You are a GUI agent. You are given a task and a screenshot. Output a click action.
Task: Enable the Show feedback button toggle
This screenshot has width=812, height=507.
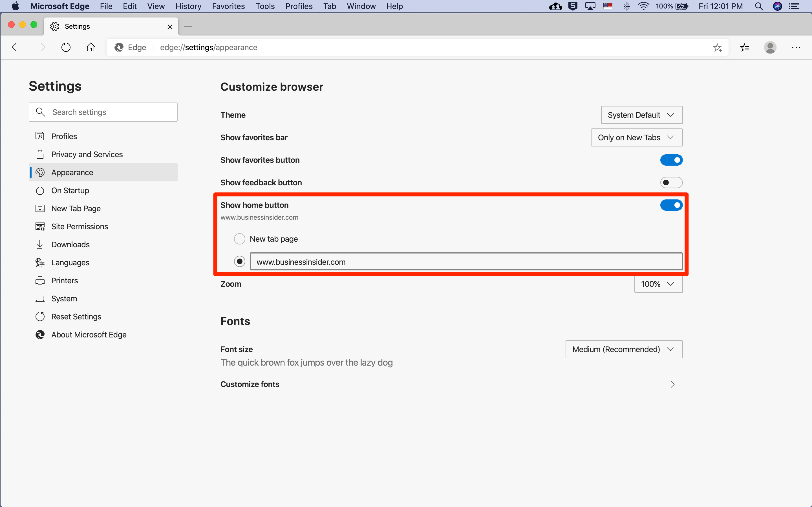pyautogui.click(x=671, y=183)
